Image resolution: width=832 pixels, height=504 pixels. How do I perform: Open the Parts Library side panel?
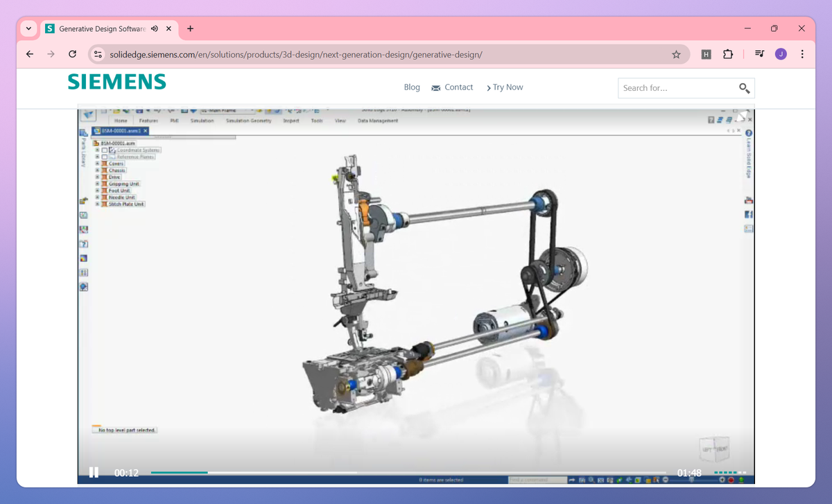click(83, 147)
